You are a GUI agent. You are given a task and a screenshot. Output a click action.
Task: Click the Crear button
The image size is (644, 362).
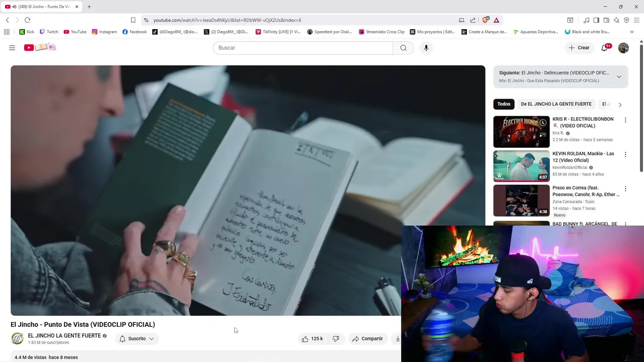point(579,48)
